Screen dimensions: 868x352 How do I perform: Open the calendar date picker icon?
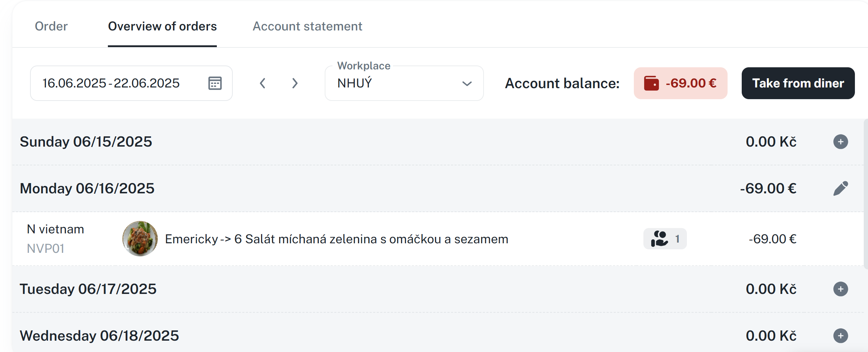pos(215,83)
